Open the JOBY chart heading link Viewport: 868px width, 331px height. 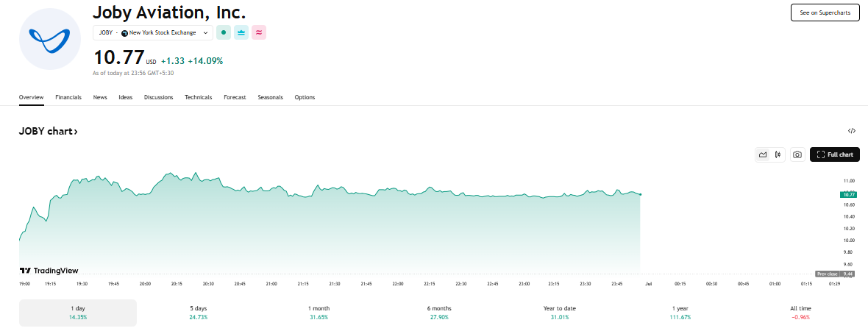click(x=48, y=132)
